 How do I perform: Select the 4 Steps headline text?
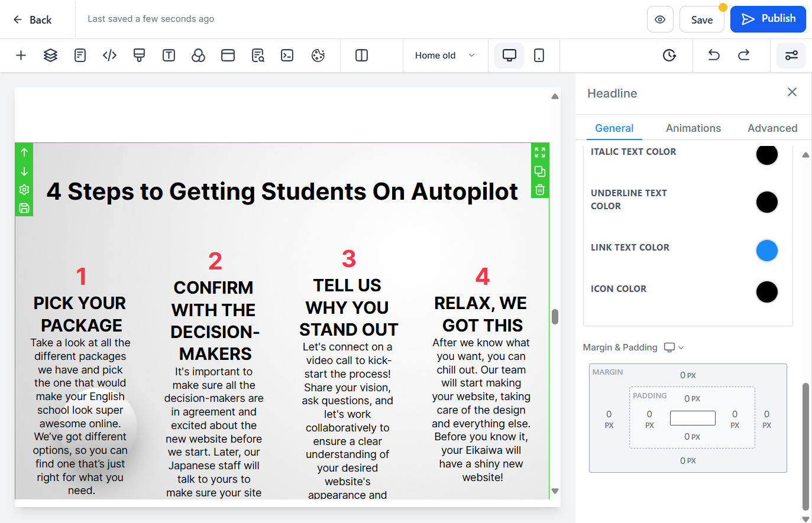coord(282,191)
